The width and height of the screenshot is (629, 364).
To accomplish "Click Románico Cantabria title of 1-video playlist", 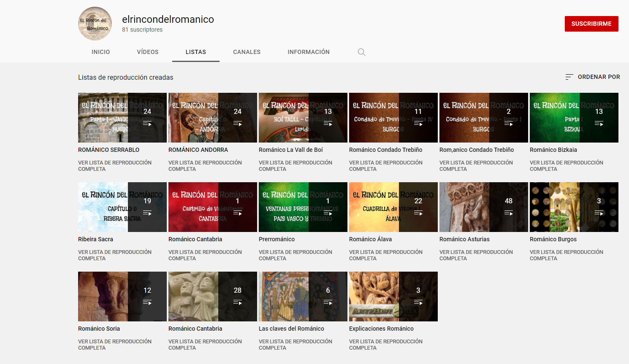I will pos(195,239).
